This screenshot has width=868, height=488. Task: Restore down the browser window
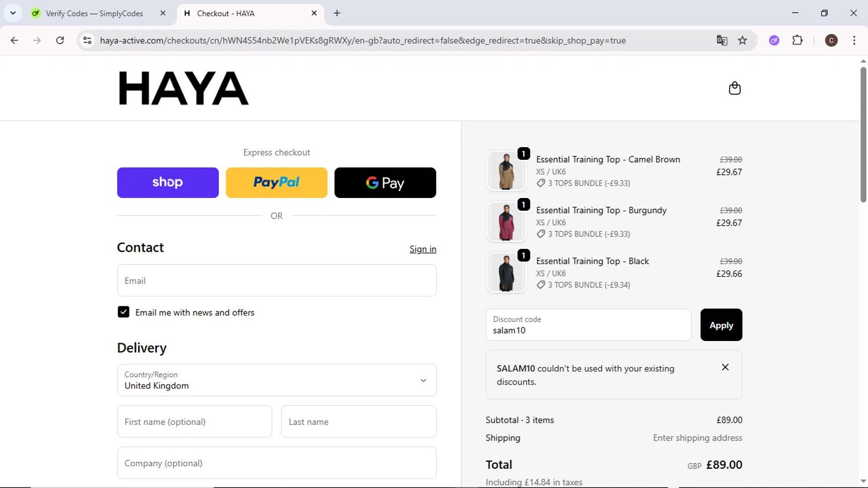pyautogui.click(x=824, y=13)
